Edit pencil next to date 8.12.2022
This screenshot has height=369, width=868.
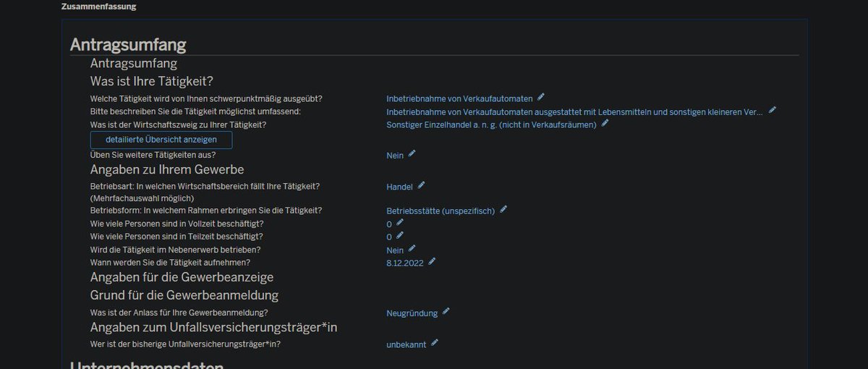point(433,261)
